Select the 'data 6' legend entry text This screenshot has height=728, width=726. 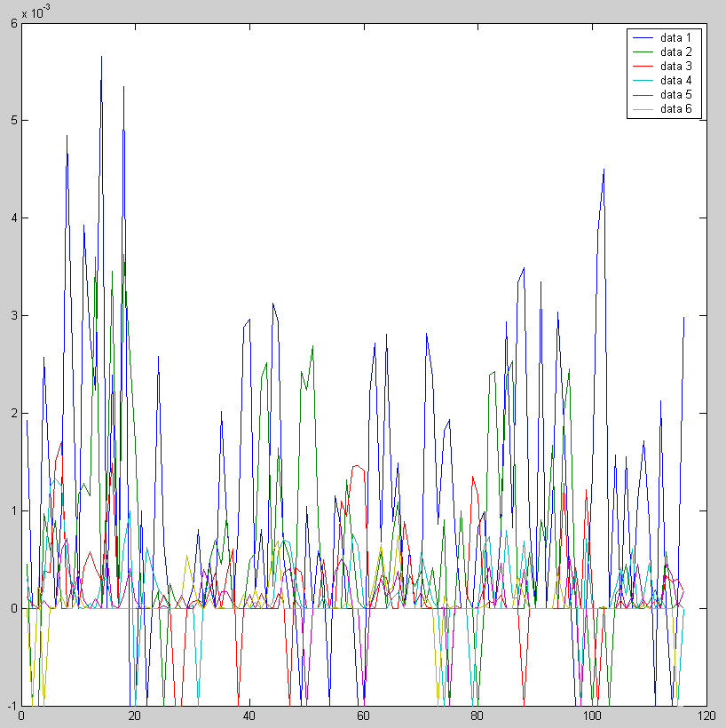[675, 108]
